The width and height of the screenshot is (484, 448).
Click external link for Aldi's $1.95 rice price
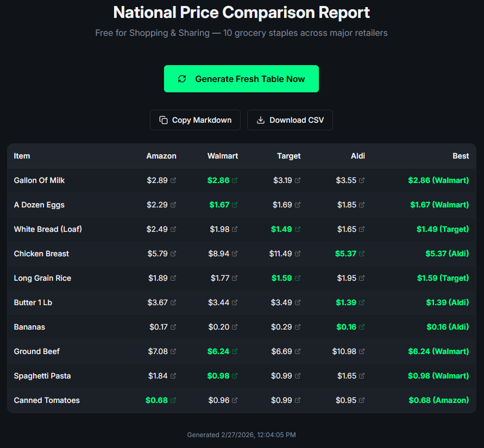click(x=362, y=278)
